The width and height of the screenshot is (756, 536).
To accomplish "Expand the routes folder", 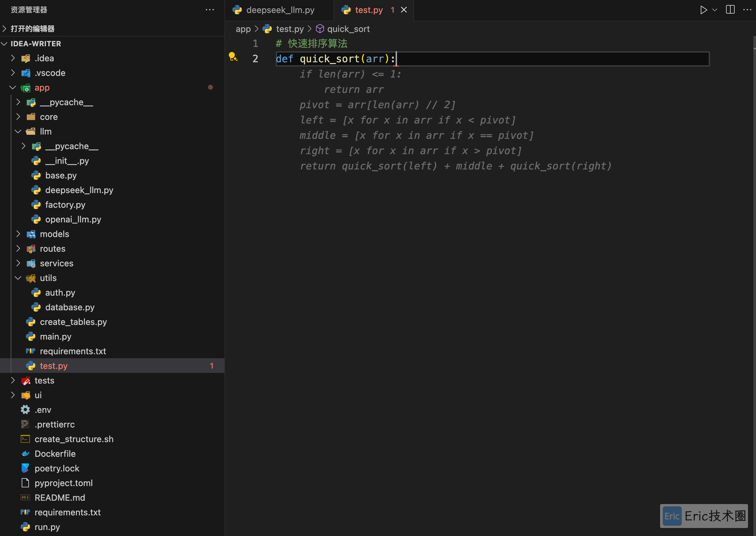I will [x=112, y=249].
